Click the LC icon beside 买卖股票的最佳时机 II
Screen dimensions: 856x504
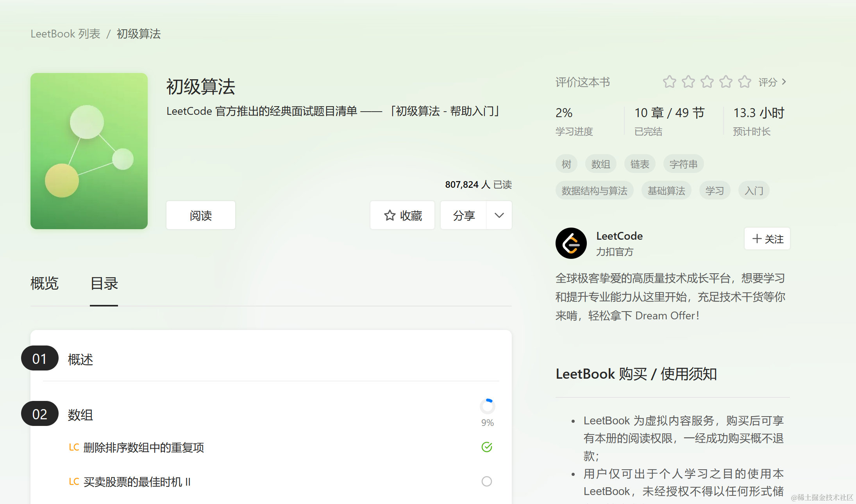pos(74,482)
